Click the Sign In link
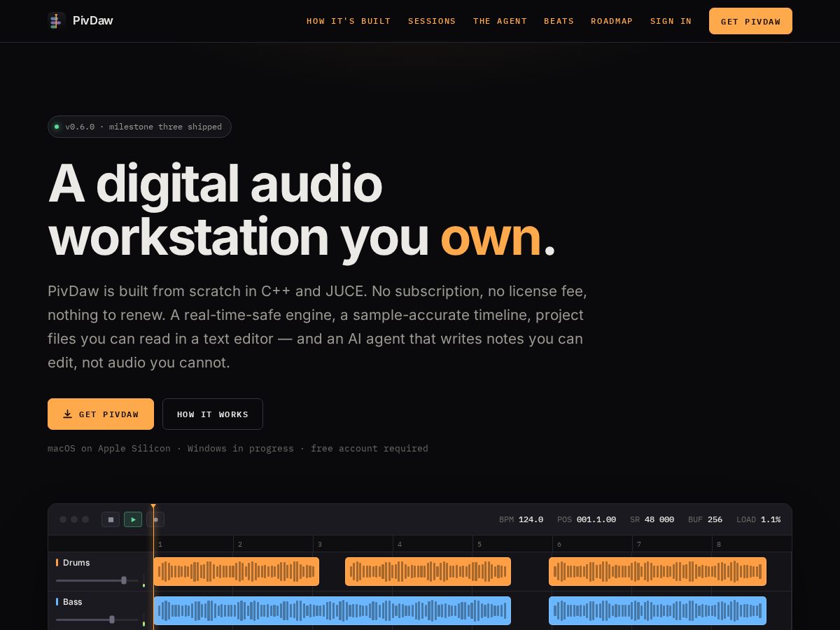 [x=671, y=21]
